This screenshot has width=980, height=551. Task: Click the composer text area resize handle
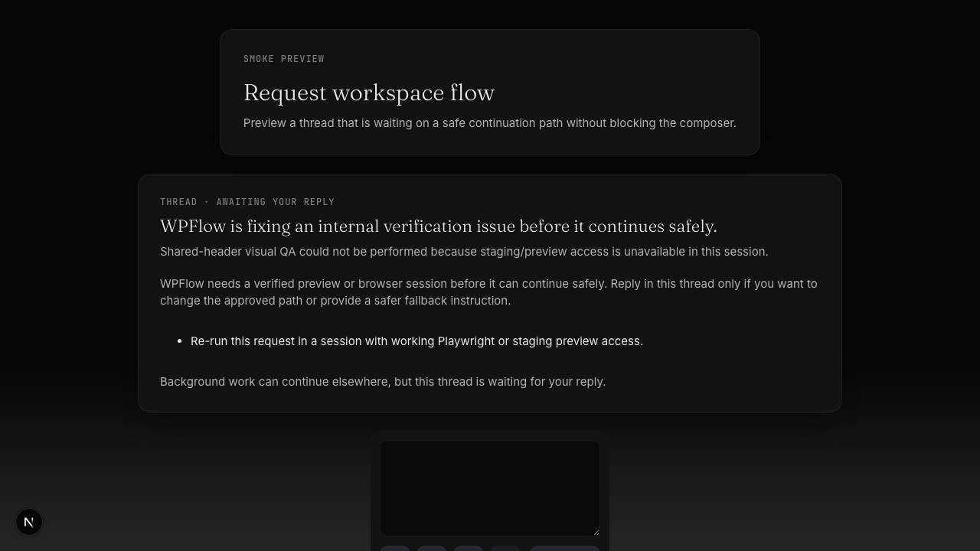595,531
